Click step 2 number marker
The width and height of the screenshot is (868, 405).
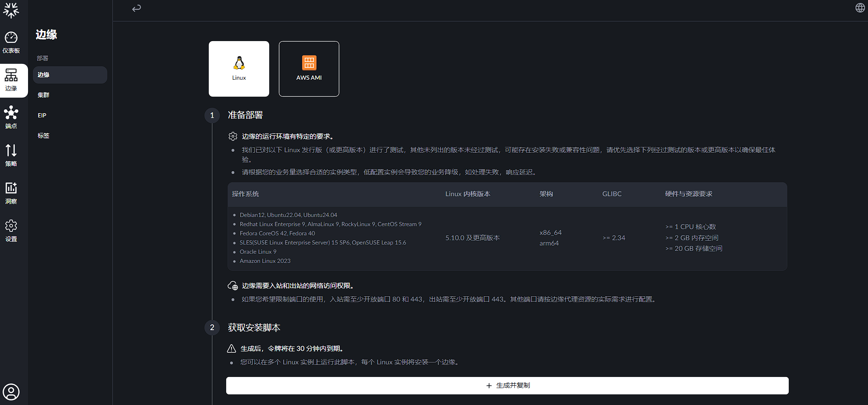click(x=212, y=328)
